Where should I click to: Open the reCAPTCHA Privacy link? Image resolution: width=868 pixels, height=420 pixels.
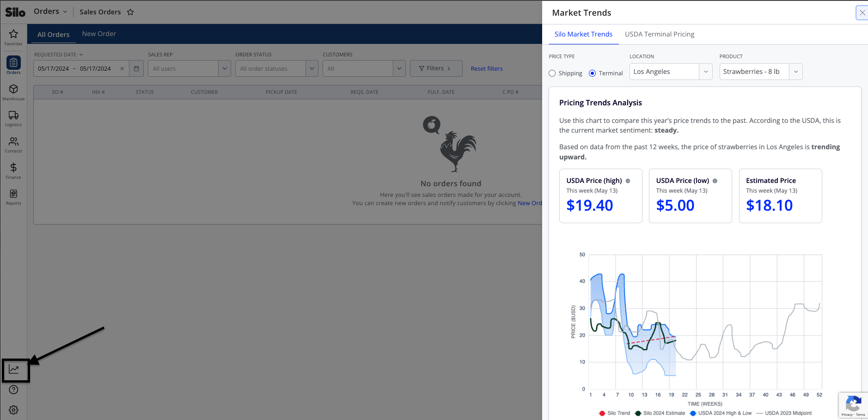click(x=847, y=415)
